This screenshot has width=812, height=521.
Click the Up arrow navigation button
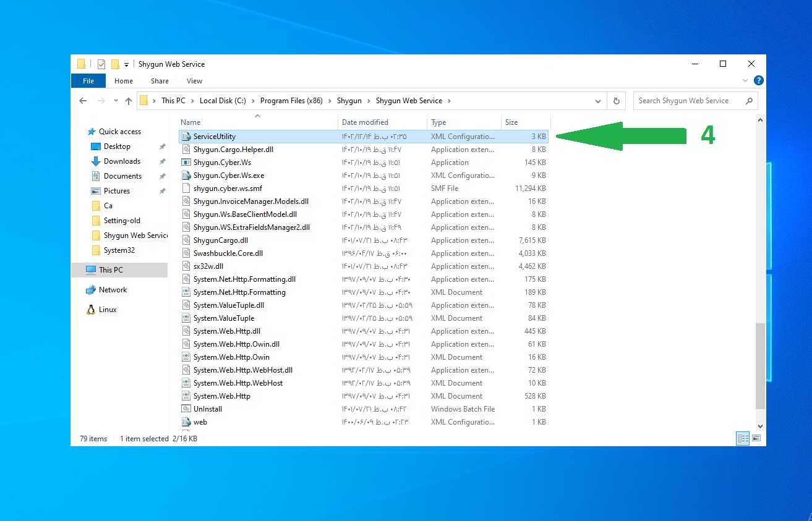pyautogui.click(x=129, y=101)
